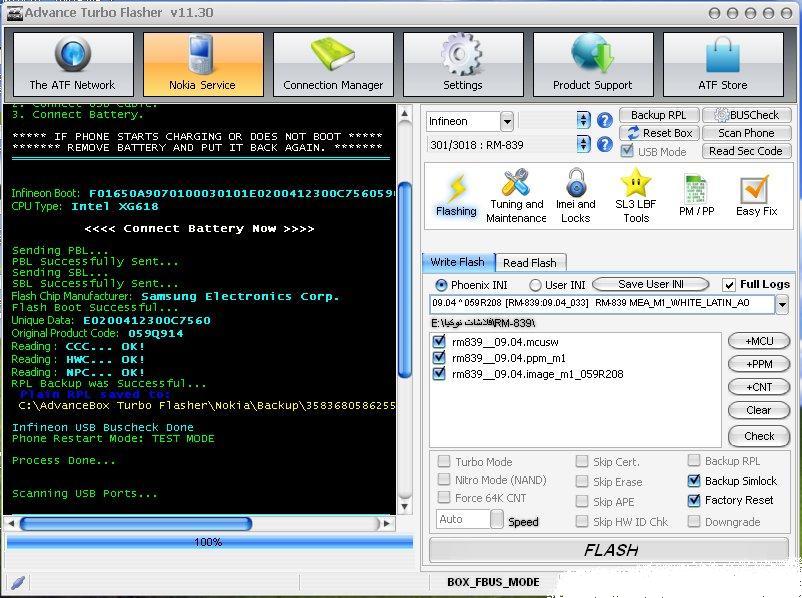802x598 pixels.
Task: Add MCU file with +MCU
Action: [759, 341]
